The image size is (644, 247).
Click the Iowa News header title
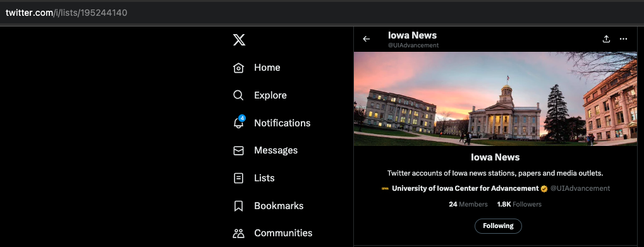pyautogui.click(x=412, y=35)
